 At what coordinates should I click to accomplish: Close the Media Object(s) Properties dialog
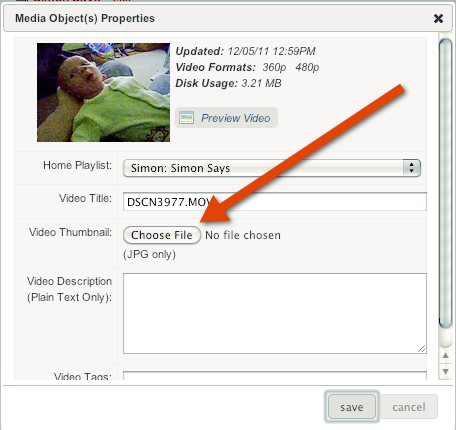438,18
